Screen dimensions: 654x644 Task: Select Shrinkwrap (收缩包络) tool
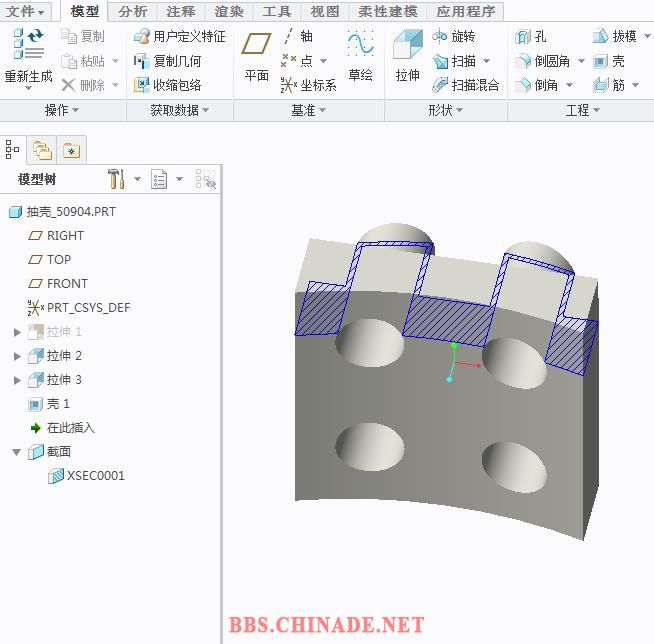[x=168, y=85]
